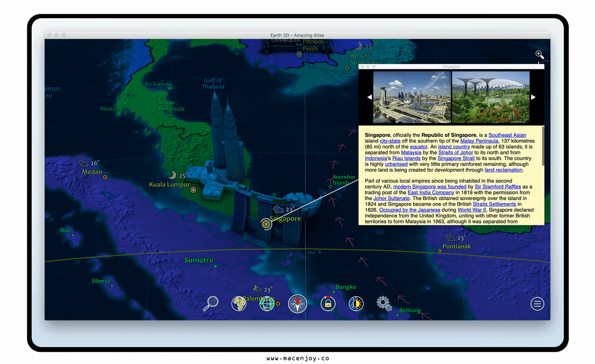Click the Anambas Islands marker

point(330,187)
